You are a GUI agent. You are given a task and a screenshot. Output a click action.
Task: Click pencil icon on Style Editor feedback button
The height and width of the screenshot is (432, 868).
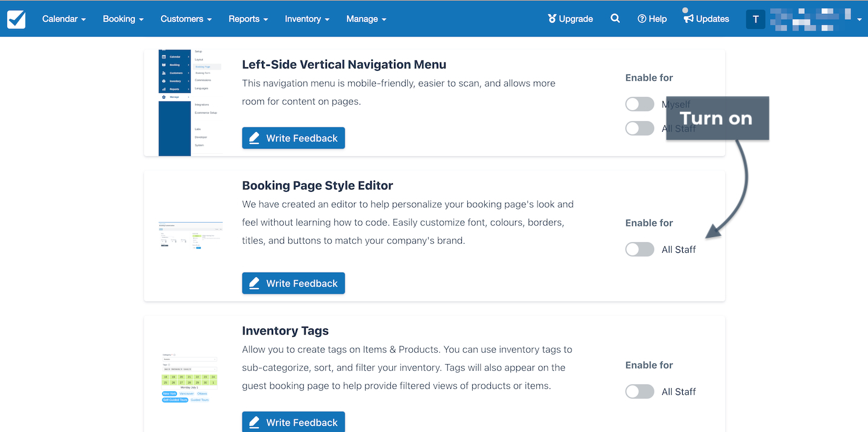254,283
